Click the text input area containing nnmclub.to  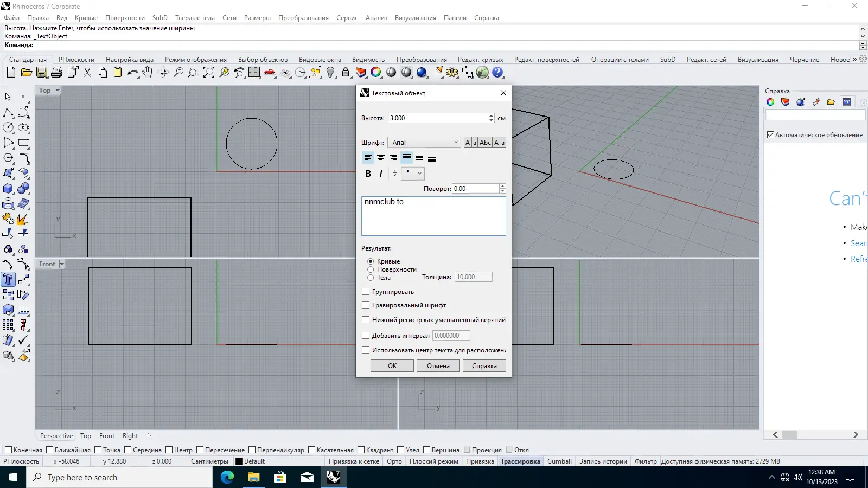[433, 216]
